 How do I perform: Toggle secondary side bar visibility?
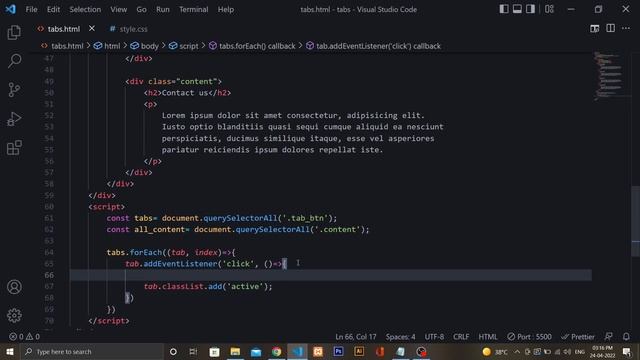[x=530, y=9]
